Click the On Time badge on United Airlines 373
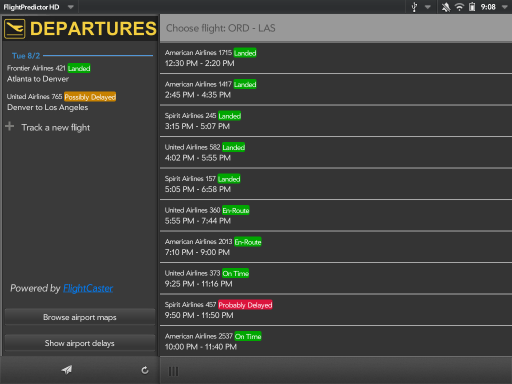The width and height of the screenshot is (512, 384). (x=236, y=273)
